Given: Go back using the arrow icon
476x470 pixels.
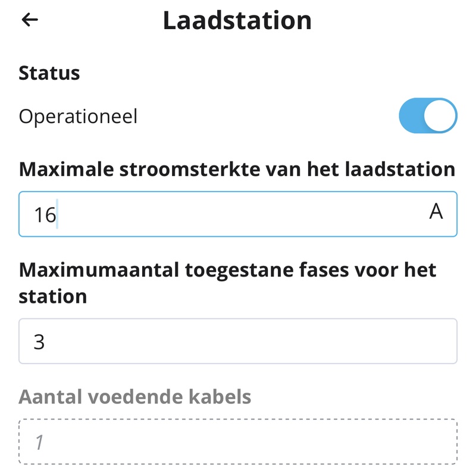Looking at the screenshot, I should pyautogui.click(x=29, y=20).
